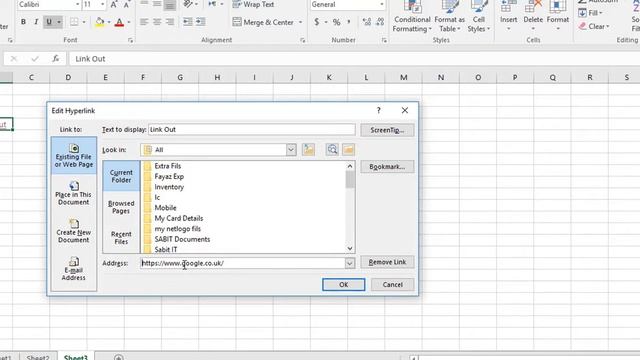Toggle Bold formatting in Font group

click(x=23, y=22)
